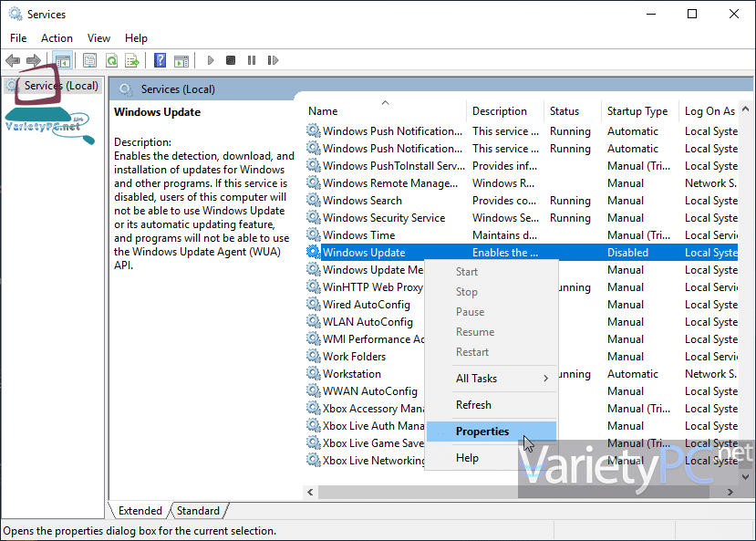The image size is (756, 541).
Task: Click the Start Service play icon
Action: point(211,60)
